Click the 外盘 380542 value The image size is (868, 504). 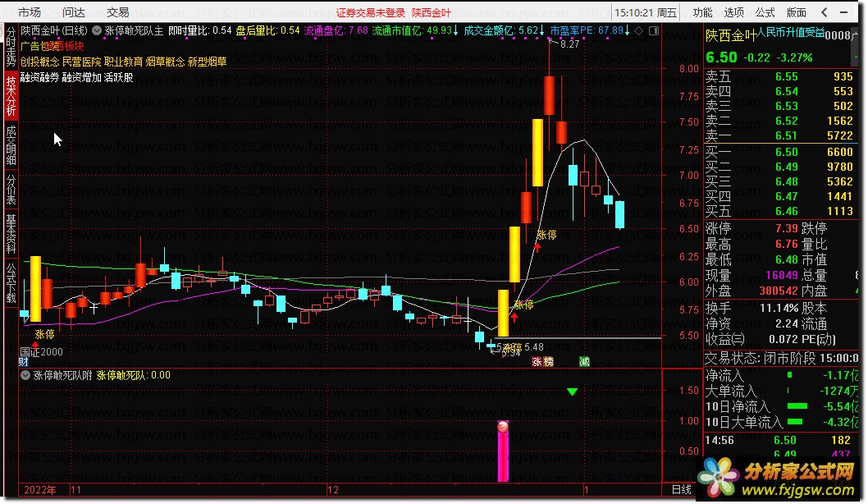point(779,291)
